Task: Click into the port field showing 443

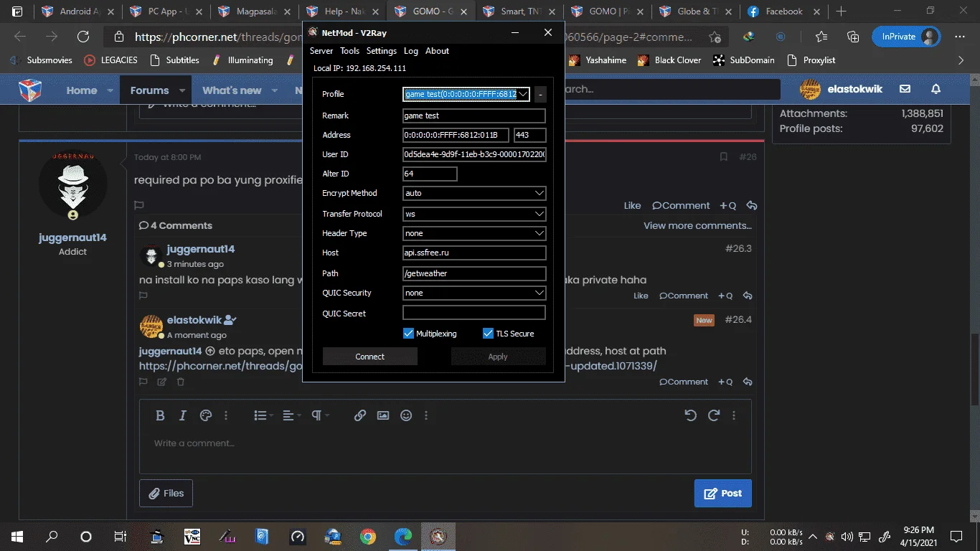Action: click(530, 135)
